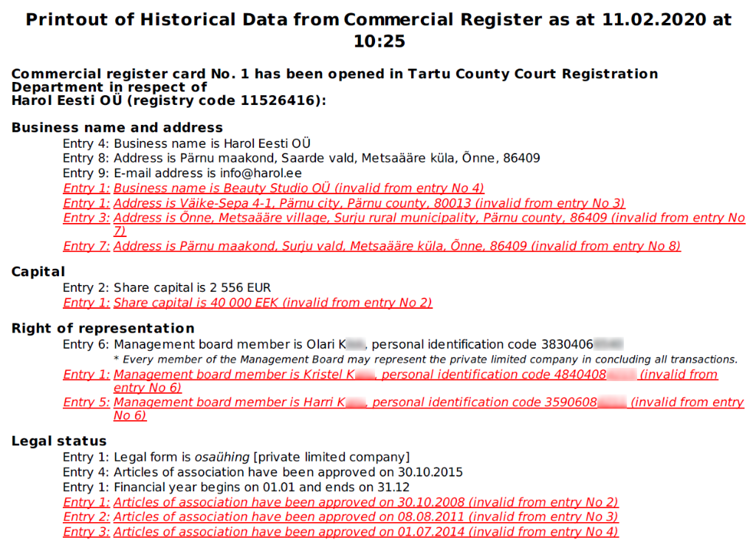Select articles approved on 01.07.2014 entry

[x=340, y=532]
